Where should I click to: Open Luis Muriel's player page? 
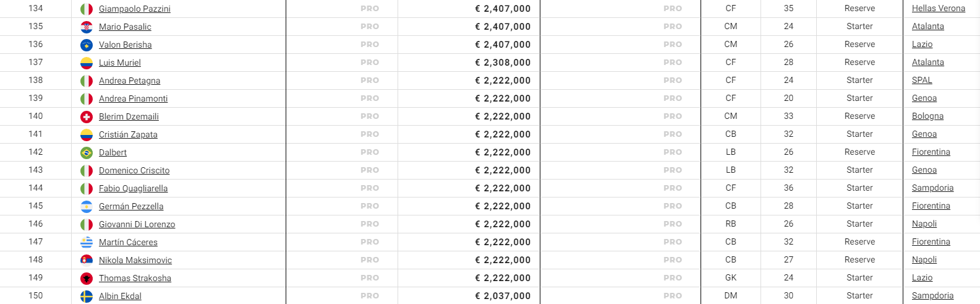120,63
